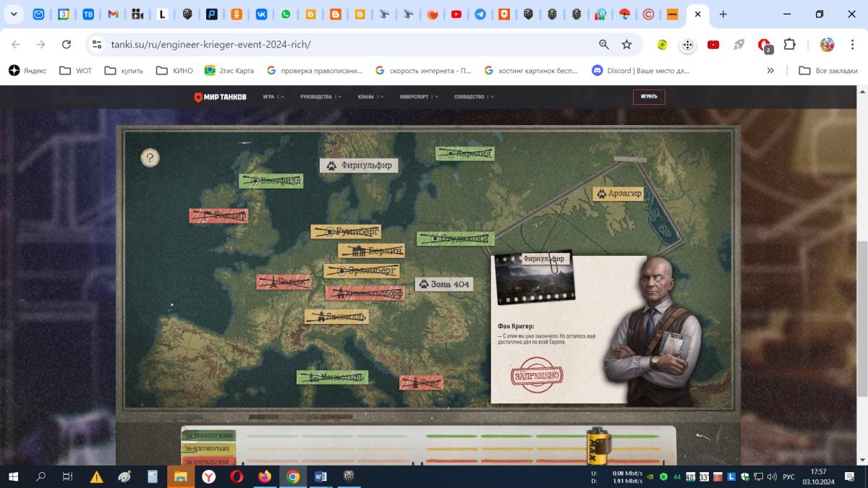Viewport: 868px width, 488px height.
Task: Click the crossed-out Руинберг marker
Action: tap(346, 231)
